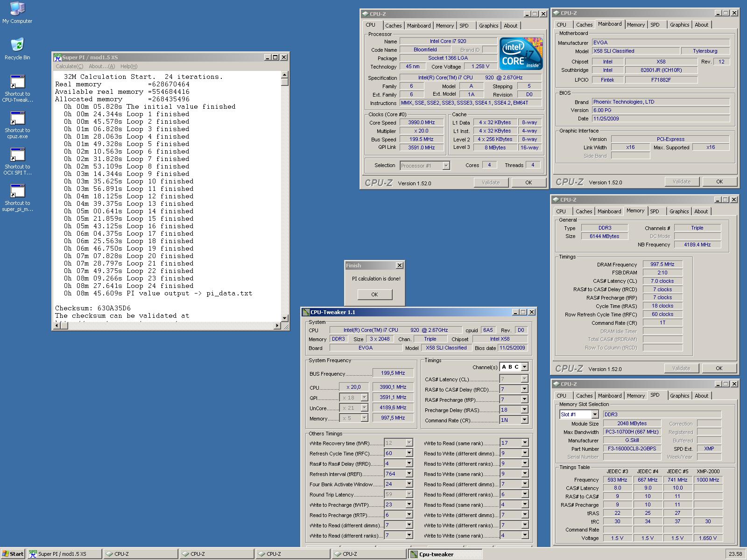Click the Super PI horizontal scroll-right arrow
This screenshot has height=560, width=747.
277,326
